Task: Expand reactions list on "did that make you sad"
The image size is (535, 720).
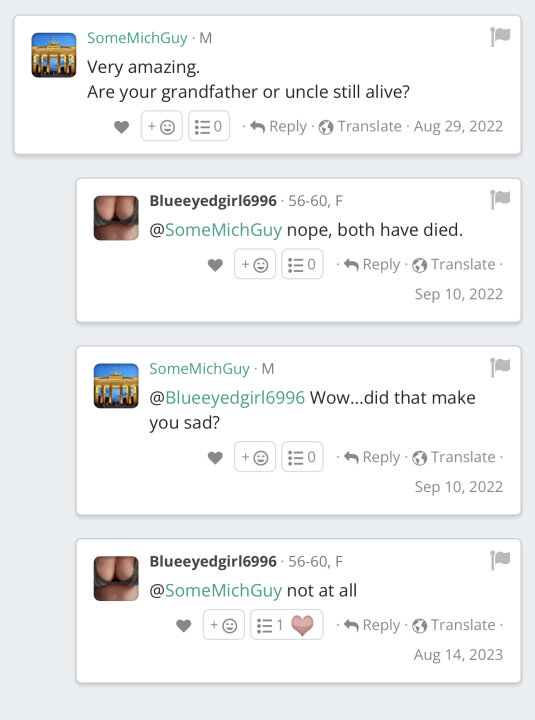Action: click(x=302, y=457)
